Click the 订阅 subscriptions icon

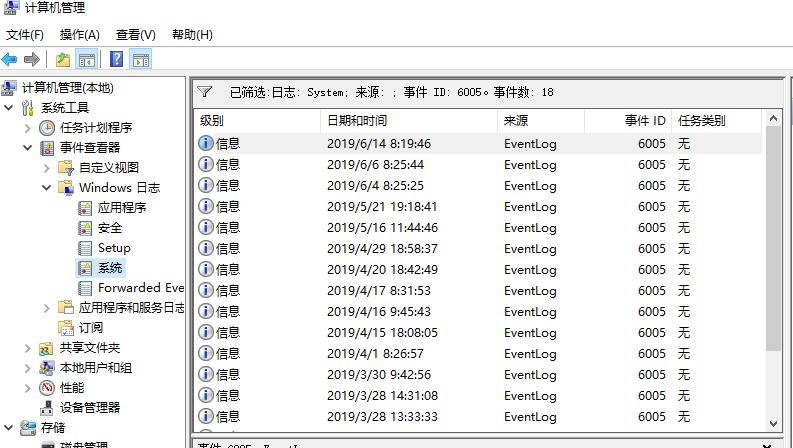pos(66,328)
